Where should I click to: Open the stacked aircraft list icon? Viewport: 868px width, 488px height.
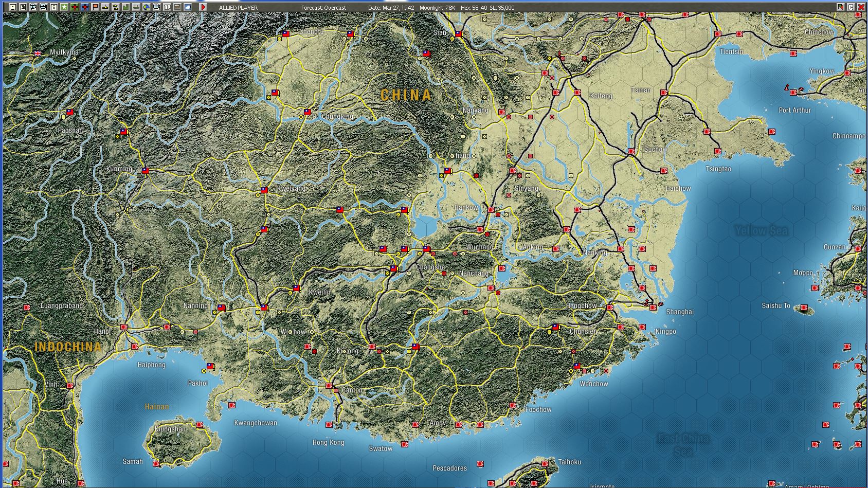33,7
